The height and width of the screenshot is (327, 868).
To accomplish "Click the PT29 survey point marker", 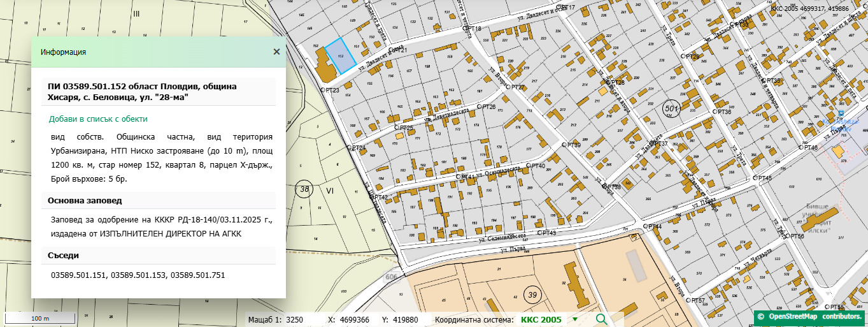I will pyautogui.click(x=683, y=57).
